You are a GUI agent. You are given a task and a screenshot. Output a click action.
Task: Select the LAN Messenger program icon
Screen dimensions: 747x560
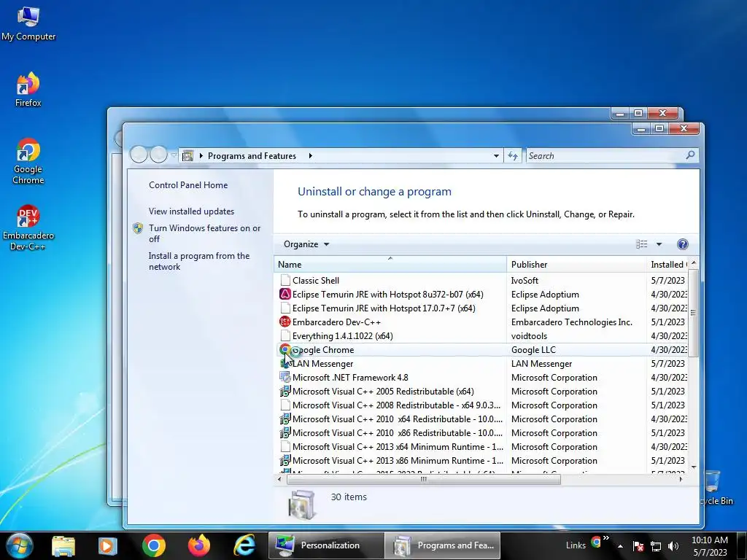coord(285,363)
